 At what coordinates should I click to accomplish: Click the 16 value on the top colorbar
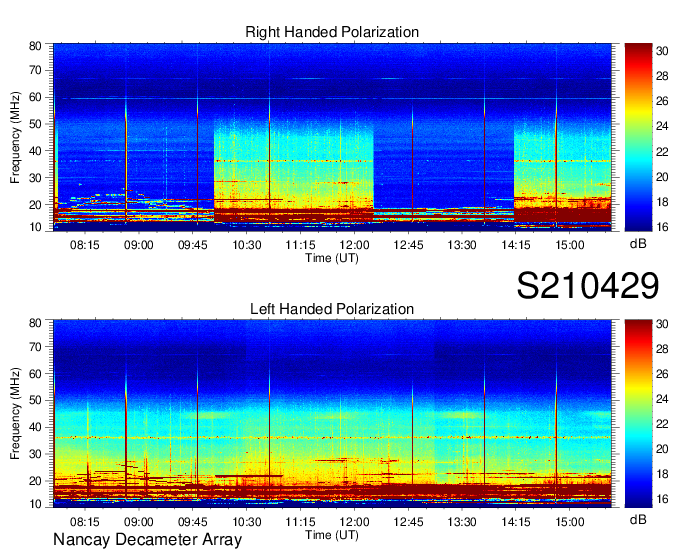point(662,227)
